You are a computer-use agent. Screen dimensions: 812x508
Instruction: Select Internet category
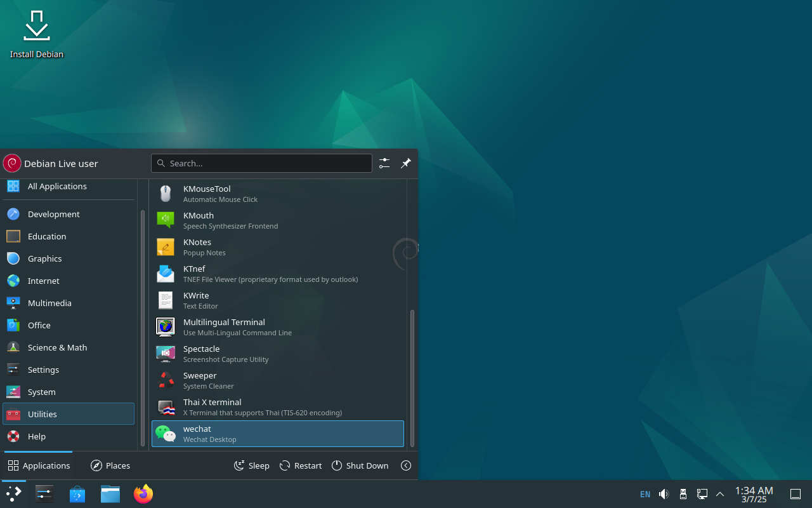[69, 281]
